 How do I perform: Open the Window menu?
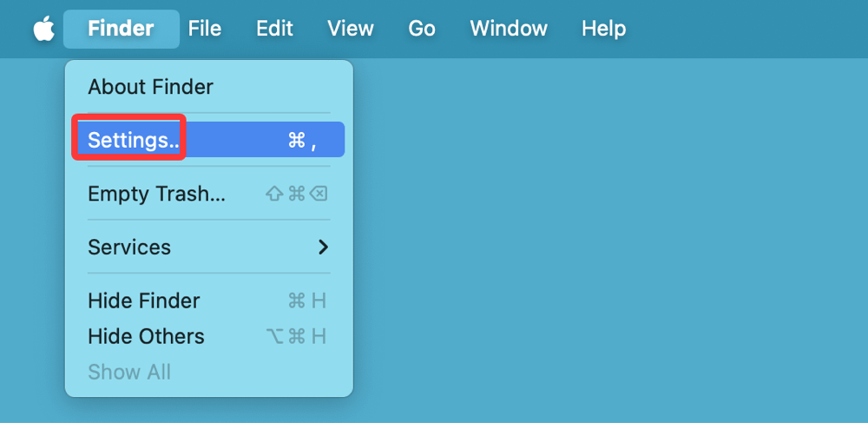coord(509,29)
